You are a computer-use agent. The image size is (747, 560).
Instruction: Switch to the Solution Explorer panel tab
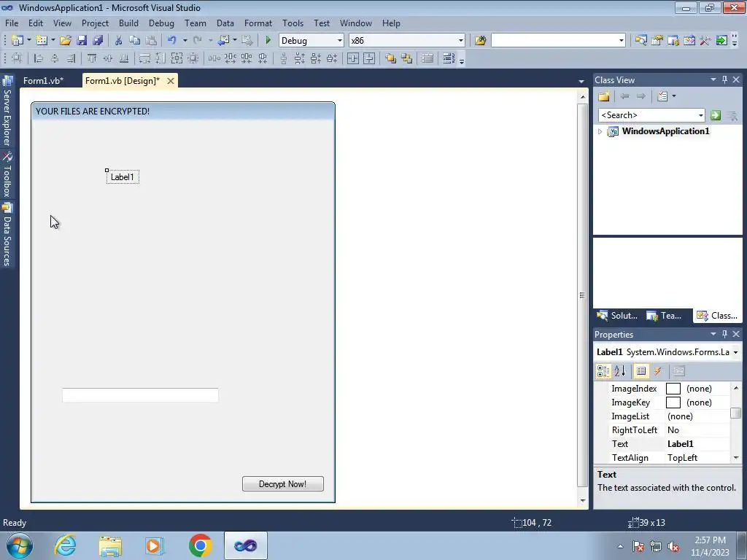[617, 316]
